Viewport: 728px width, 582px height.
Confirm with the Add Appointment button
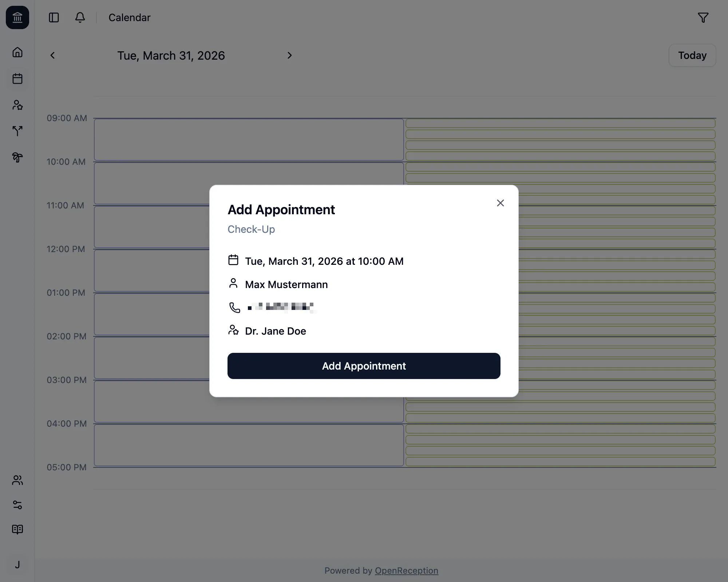pos(364,366)
